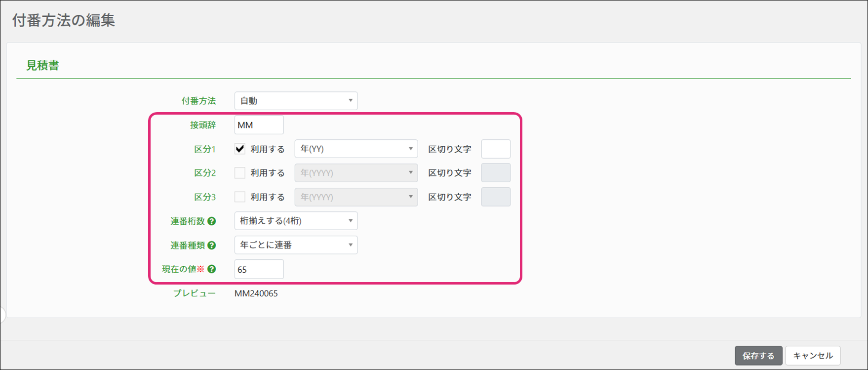The image size is (868, 370).
Task: Click the キャンセル button
Action: tap(813, 356)
